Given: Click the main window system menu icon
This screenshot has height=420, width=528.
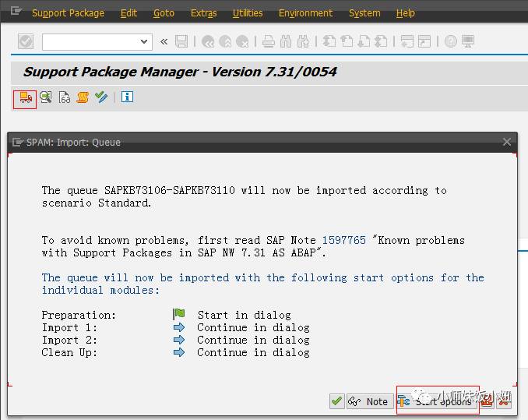Looking at the screenshot, I should (16, 12).
